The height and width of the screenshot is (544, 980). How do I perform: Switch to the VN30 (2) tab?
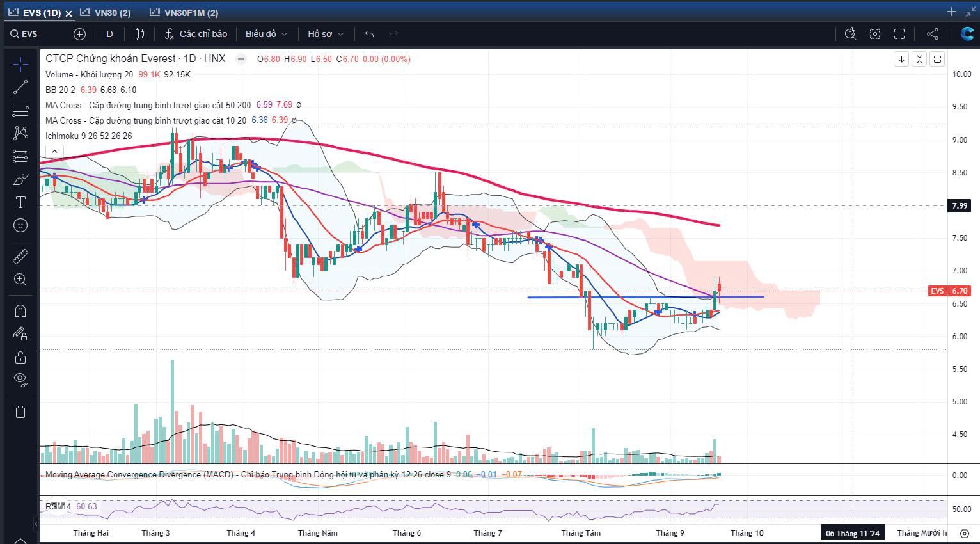pyautogui.click(x=106, y=13)
